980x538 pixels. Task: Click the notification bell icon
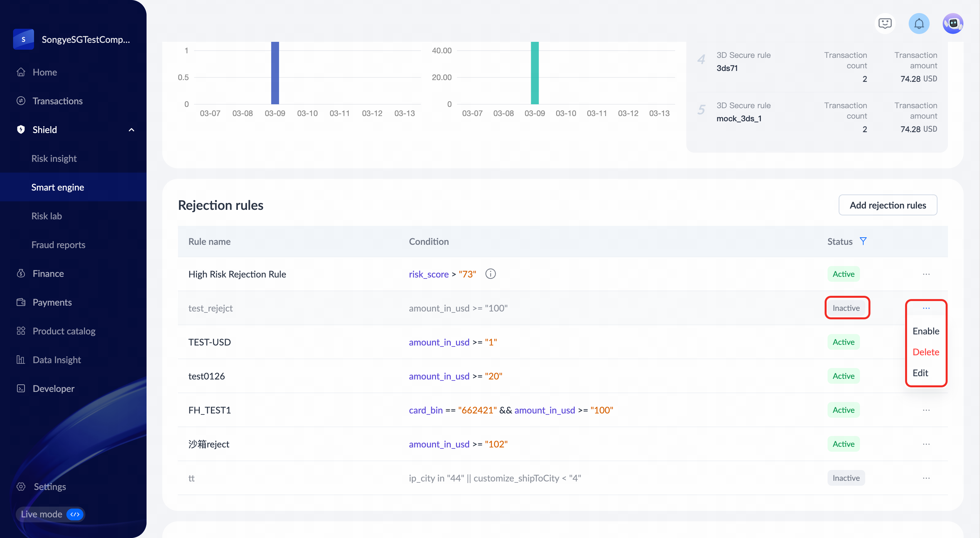click(919, 24)
